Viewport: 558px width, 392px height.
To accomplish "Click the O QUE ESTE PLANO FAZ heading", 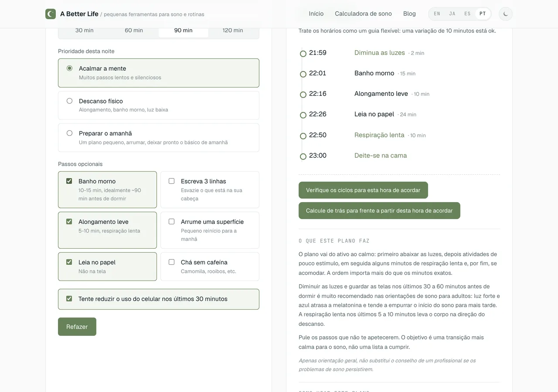I will pyautogui.click(x=334, y=241).
